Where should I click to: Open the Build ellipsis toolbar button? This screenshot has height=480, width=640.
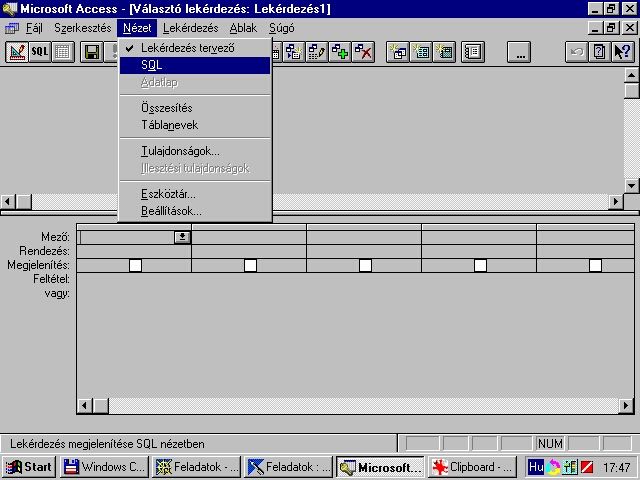pyautogui.click(x=519, y=52)
